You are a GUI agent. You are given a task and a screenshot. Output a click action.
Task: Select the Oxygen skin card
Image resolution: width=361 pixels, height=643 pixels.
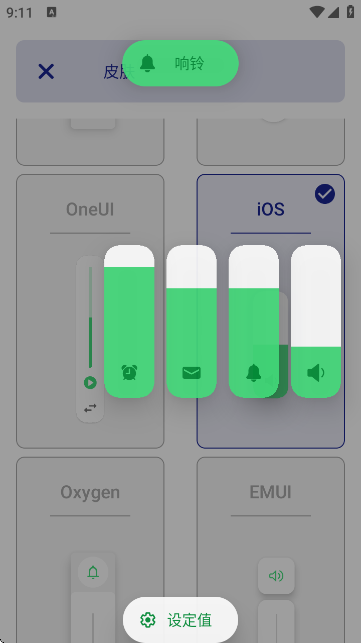pyautogui.click(x=90, y=550)
